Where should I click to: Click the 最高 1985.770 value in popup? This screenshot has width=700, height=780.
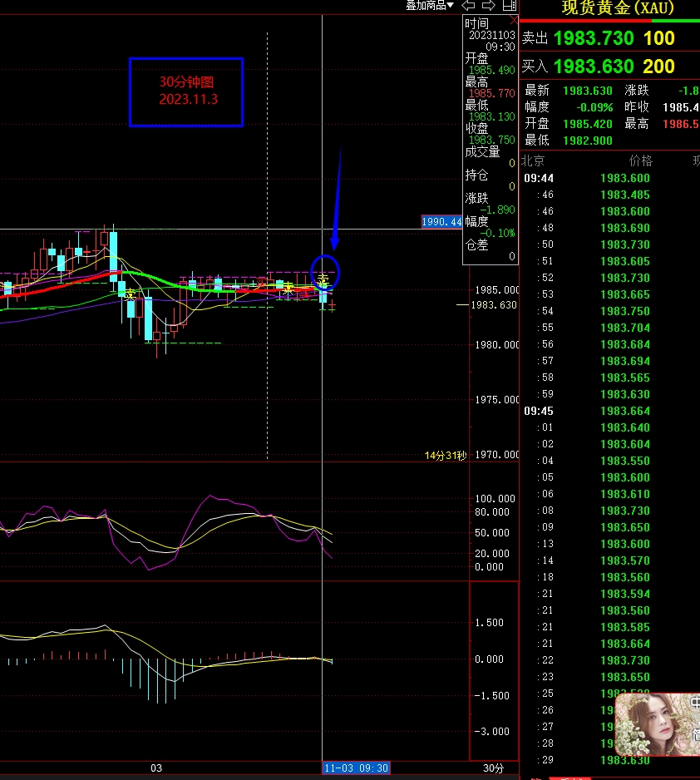tap(490, 94)
